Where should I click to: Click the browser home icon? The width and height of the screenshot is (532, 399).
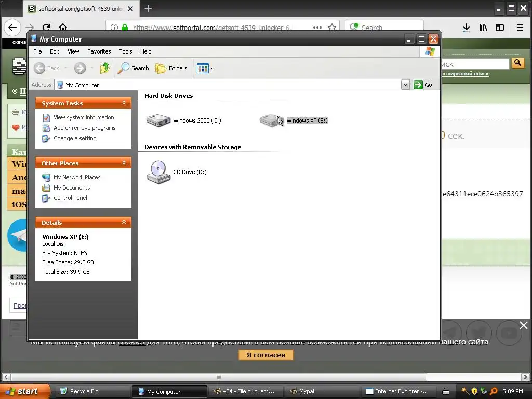63,28
